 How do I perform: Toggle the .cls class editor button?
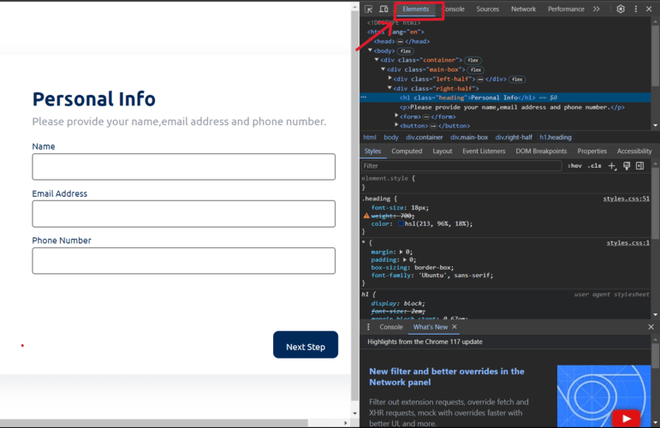[x=594, y=166]
